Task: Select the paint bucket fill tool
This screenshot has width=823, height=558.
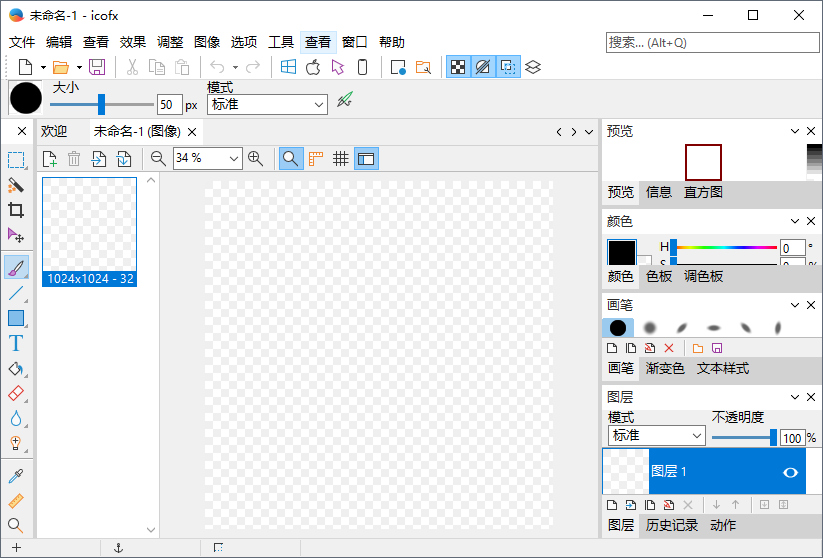Action: [16, 369]
